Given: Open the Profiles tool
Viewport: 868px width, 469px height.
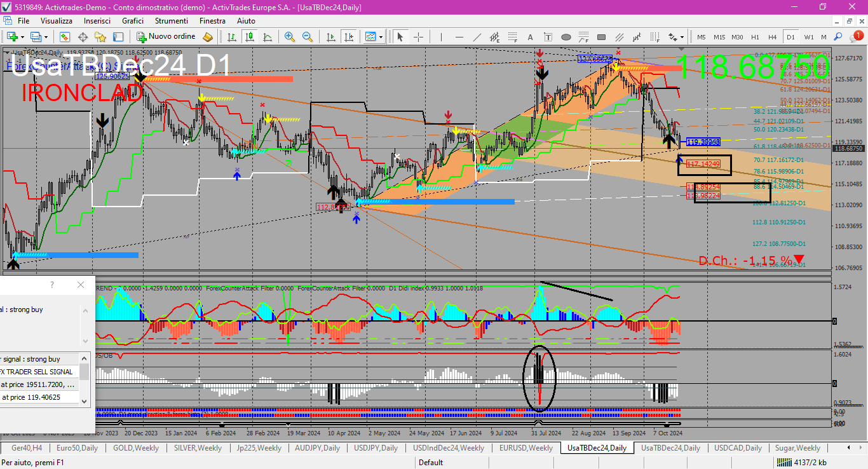Looking at the screenshot, I should coord(35,37).
